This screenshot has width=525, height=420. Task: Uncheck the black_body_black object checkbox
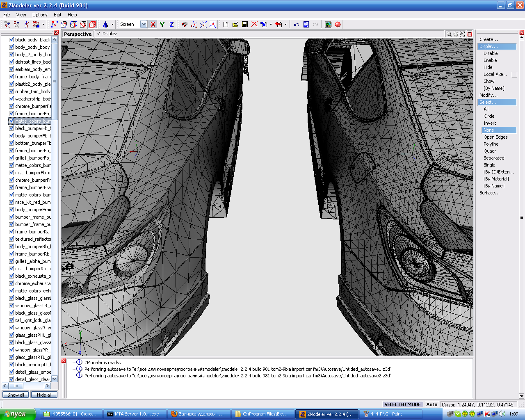point(11,40)
